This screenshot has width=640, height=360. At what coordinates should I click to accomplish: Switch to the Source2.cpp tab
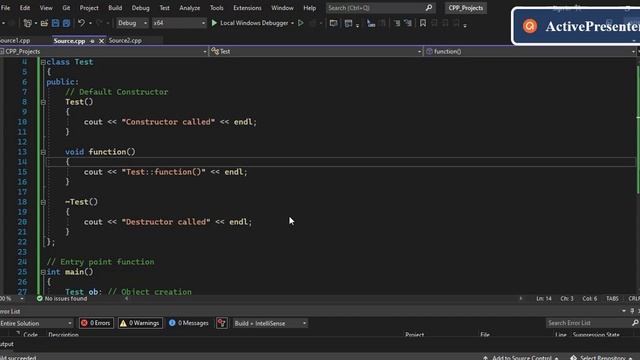click(125, 41)
